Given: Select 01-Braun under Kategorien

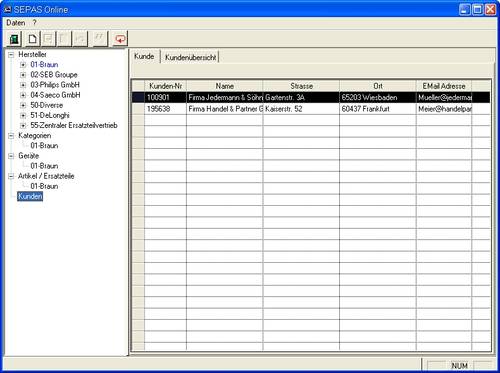Looking at the screenshot, I should pos(44,146).
